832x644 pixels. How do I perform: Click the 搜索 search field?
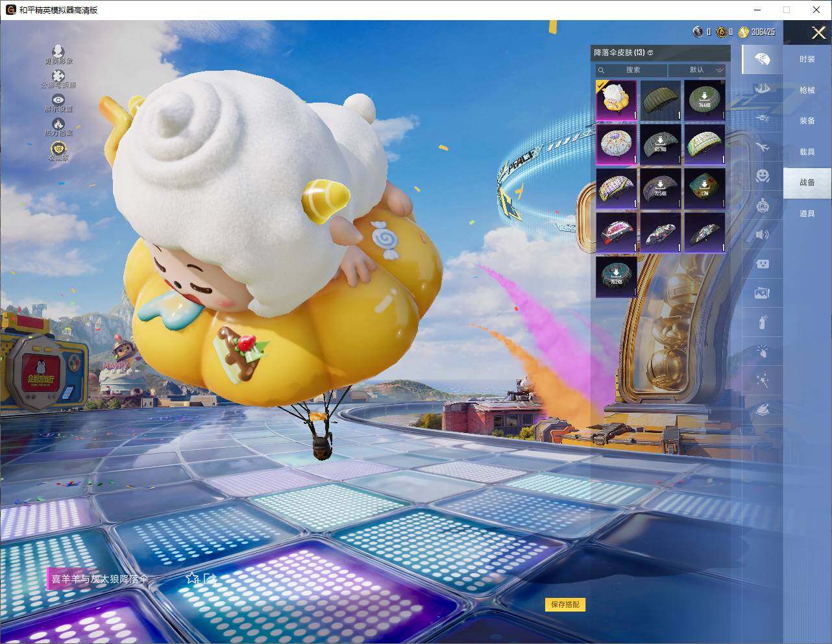click(x=632, y=70)
